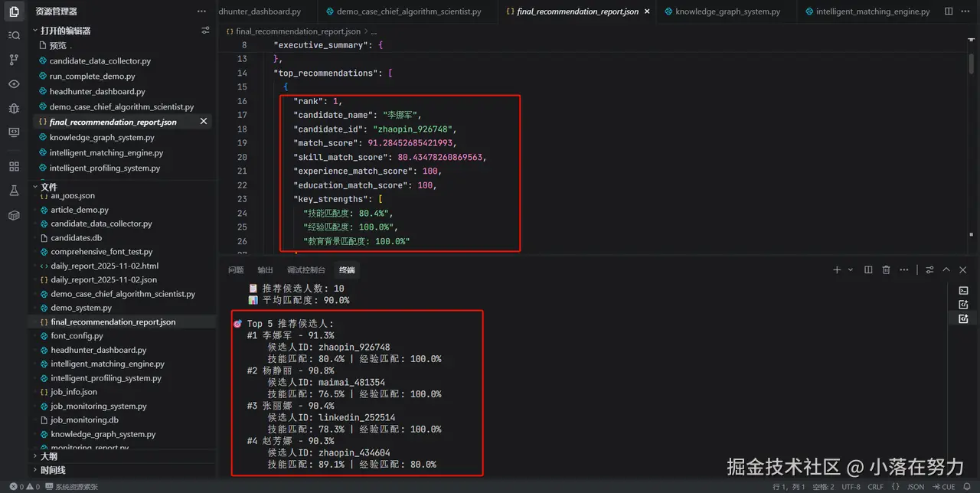Open the Search view in the activity bar
Screen dimensions: 980x493
(x=14, y=35)
